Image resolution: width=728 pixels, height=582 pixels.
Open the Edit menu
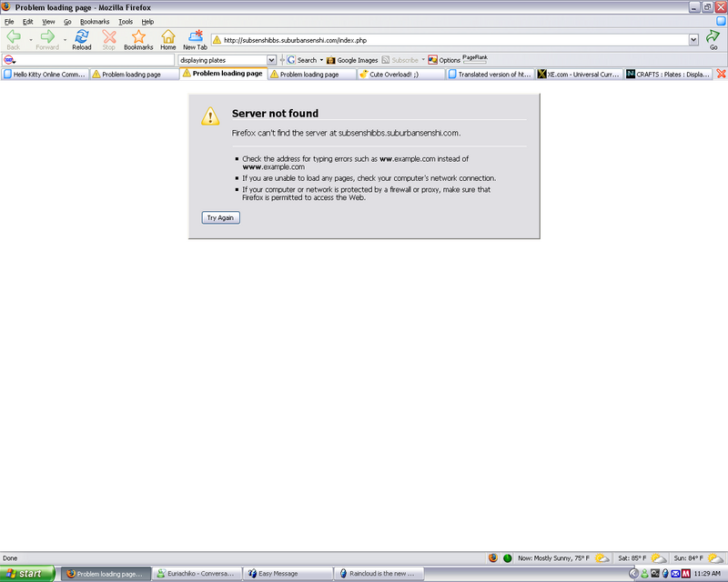tap(28, 21)
